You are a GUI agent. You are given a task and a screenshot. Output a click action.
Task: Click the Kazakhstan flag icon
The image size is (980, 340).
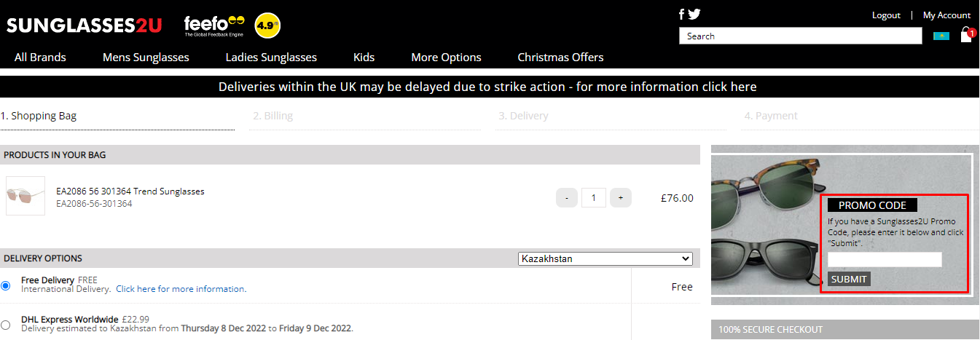point(941,36)
